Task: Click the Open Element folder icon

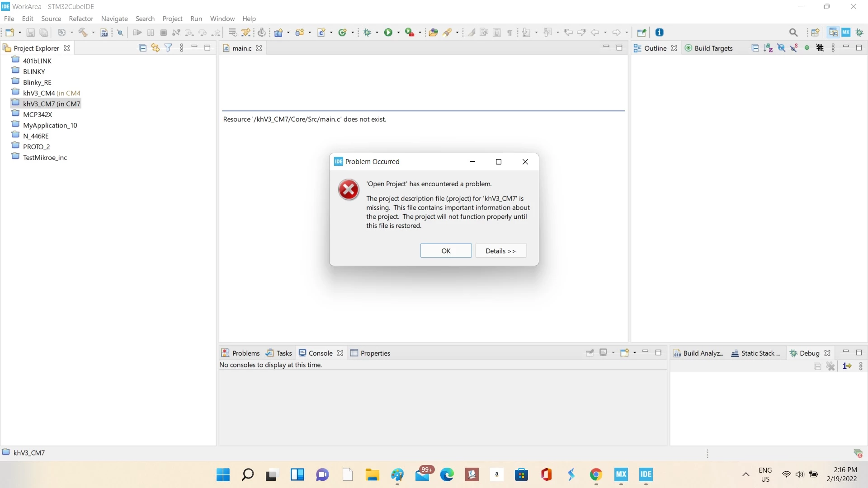Action: 433,33
